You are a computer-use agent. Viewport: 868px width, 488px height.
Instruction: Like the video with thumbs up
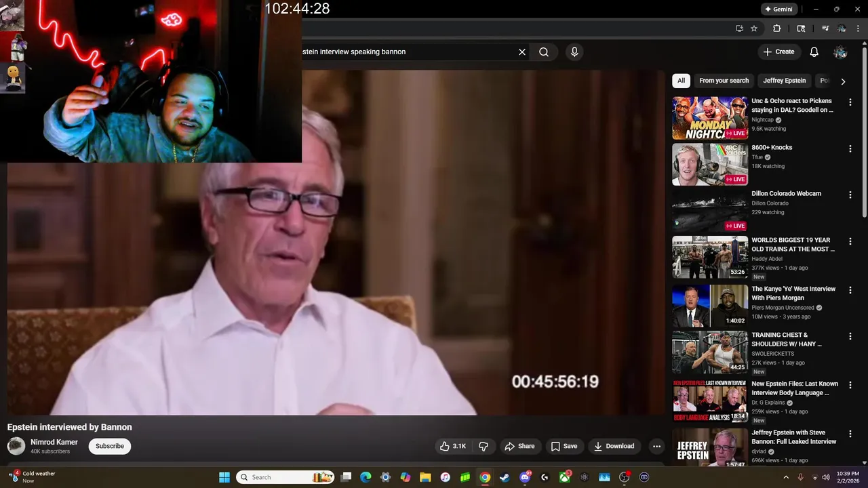click(x=452, y=446)
